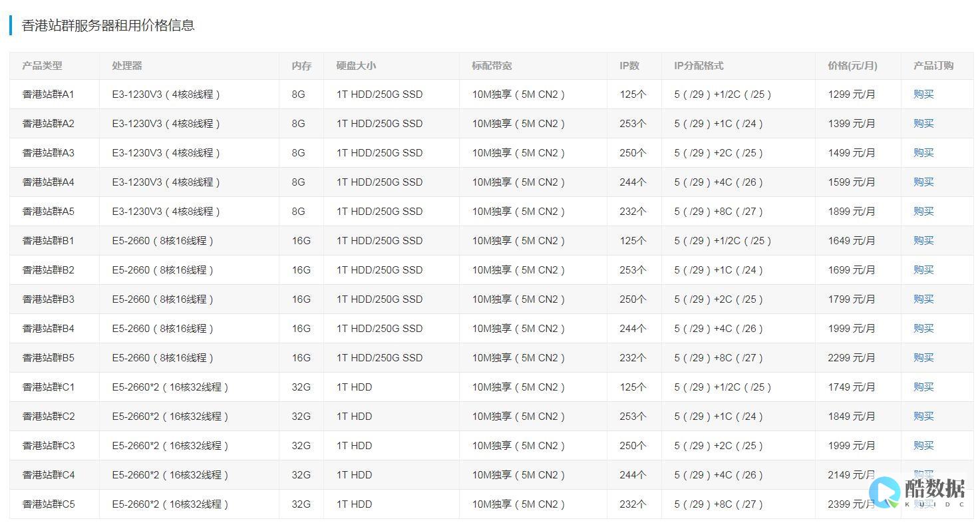The image size is (980, 523).
Task: Click the 32G memory cell in C2 row
Action: click(x=301, y=417)
